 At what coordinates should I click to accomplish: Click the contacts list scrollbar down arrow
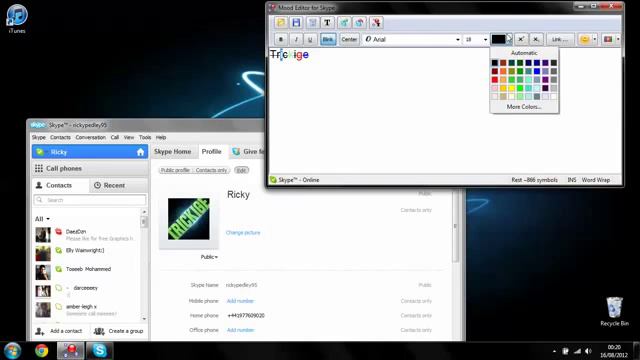(x=144, y=318)
